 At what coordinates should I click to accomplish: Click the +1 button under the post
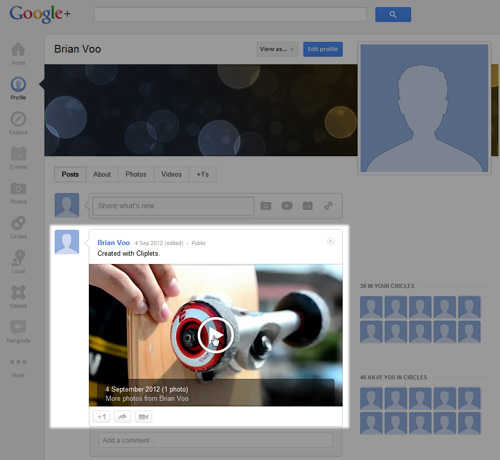pos(102,417)
